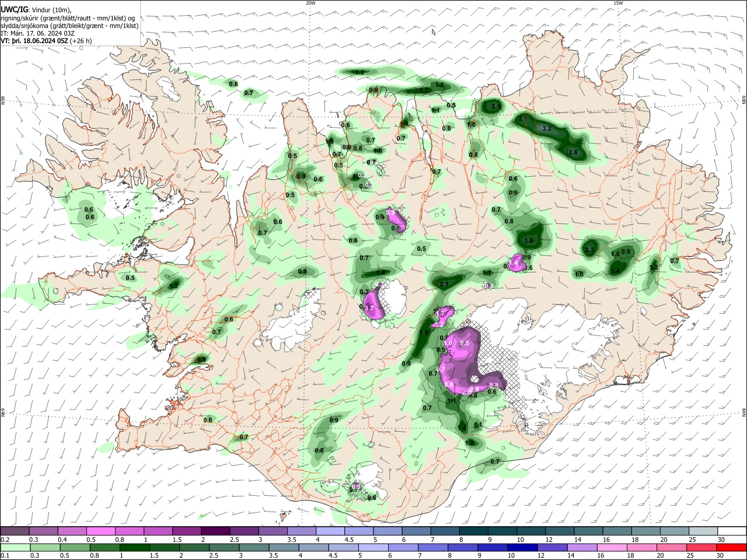The image size is (747, 560).
Task: Click the 'UWC/IG' title text
Action: 14,10
